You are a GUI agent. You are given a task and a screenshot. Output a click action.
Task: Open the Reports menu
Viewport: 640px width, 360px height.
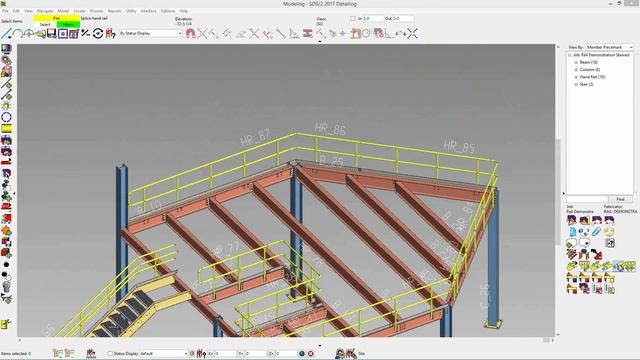pos(114,11)
